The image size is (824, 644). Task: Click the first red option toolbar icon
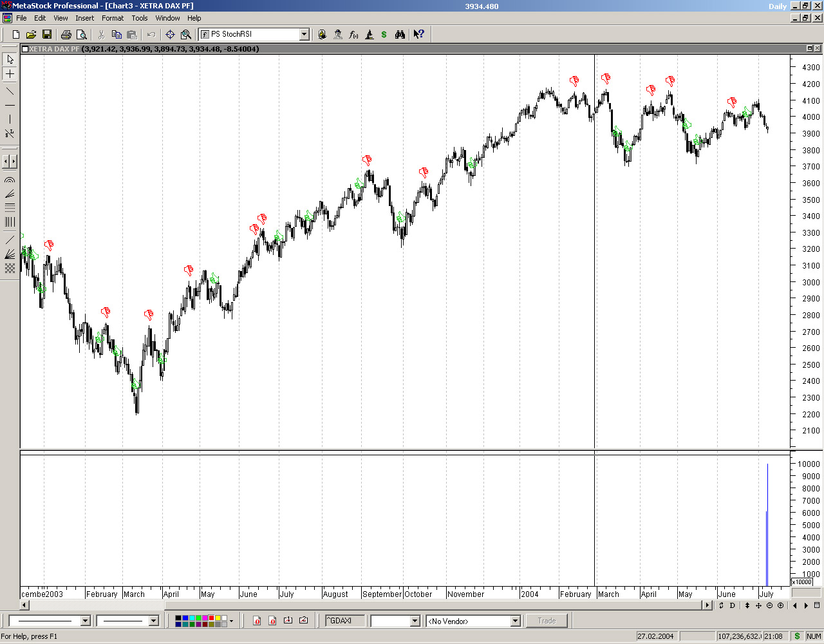257,621
